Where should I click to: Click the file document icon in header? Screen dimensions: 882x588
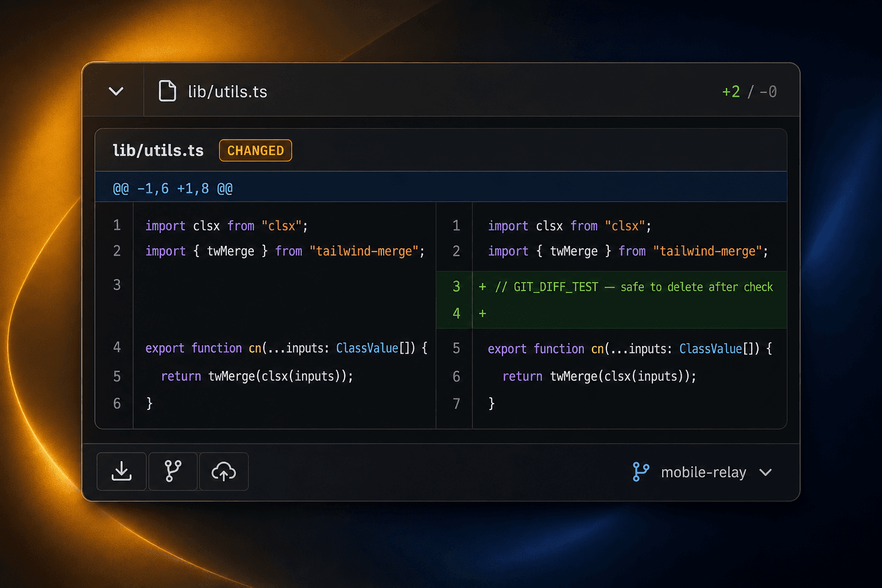coord(167,91)
